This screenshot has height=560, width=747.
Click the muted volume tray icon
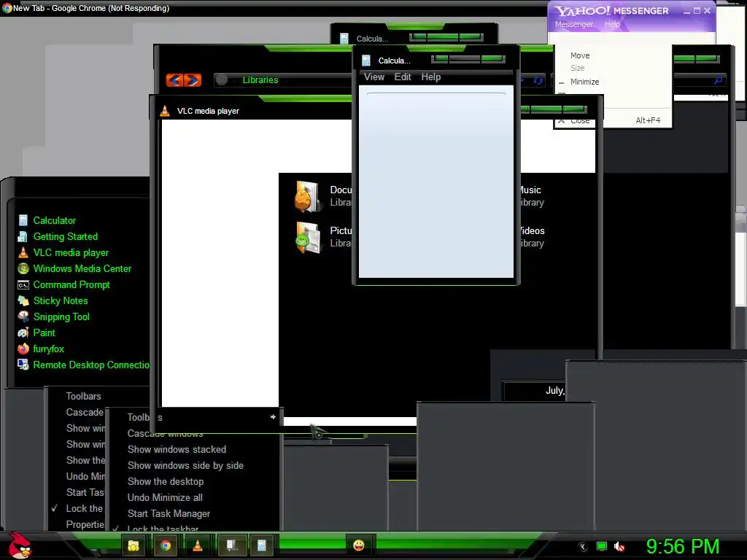pyautogui.click(x=619, y=547)
